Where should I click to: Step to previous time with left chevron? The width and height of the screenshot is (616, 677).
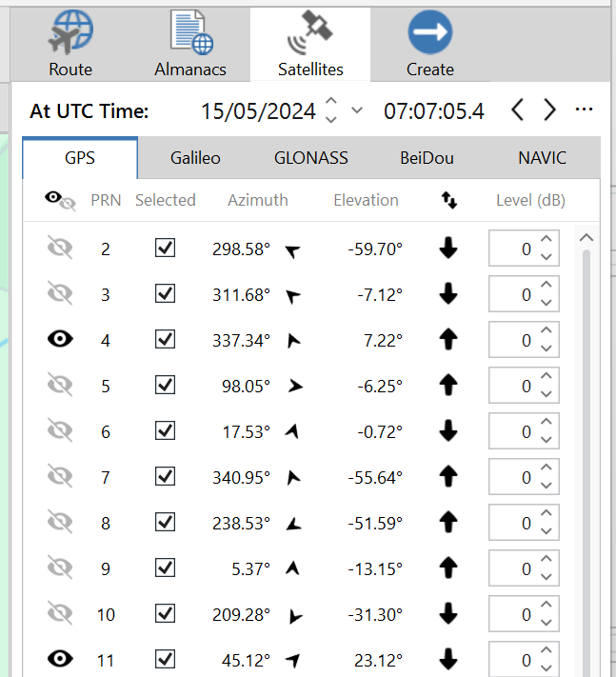click(x=518, y=110)
